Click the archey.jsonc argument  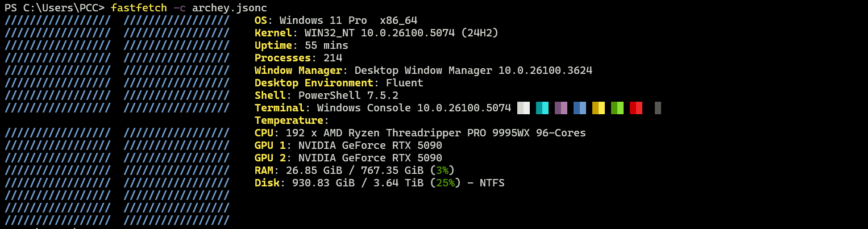230,8
